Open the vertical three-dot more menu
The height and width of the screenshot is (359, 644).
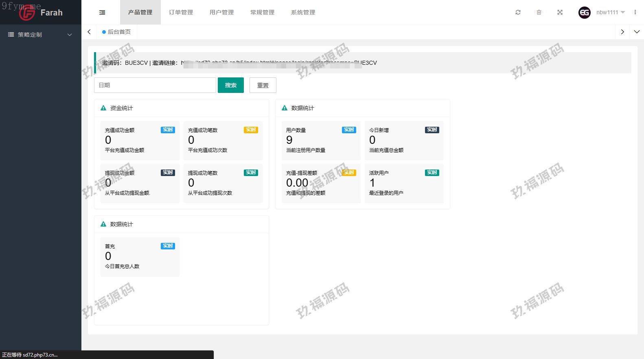pyautogui.click(x=635, y=12)
